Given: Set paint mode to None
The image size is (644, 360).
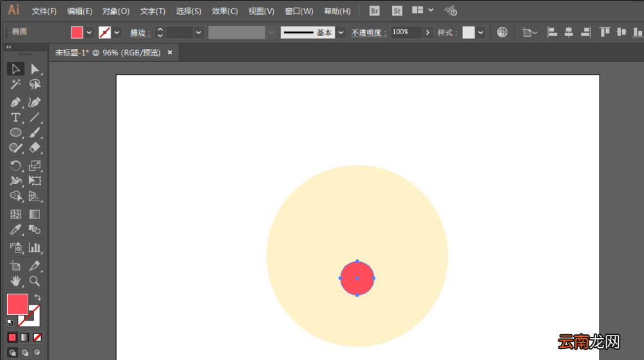Looking at the screenshot, I should click(37, 337).
